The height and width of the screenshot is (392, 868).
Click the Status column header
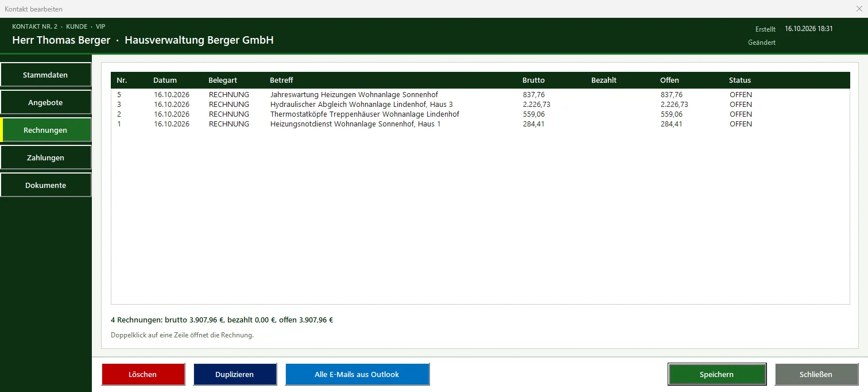pyautogui.click(x=740, y=80)
